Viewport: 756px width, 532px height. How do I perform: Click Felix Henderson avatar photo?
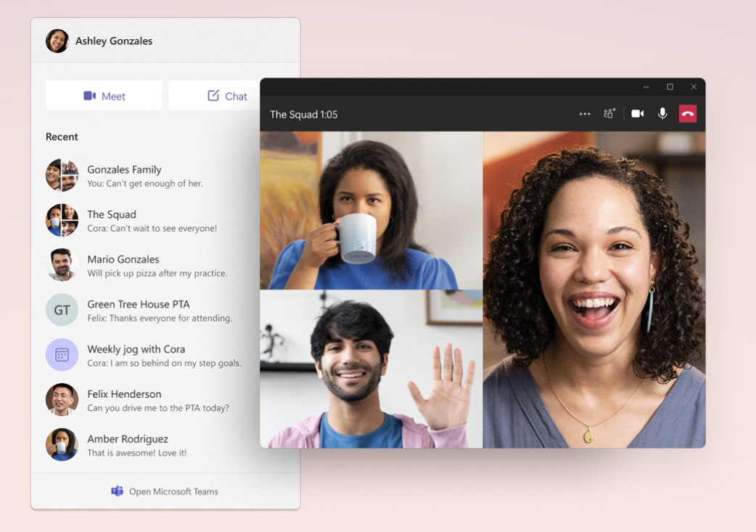point(62,399)
